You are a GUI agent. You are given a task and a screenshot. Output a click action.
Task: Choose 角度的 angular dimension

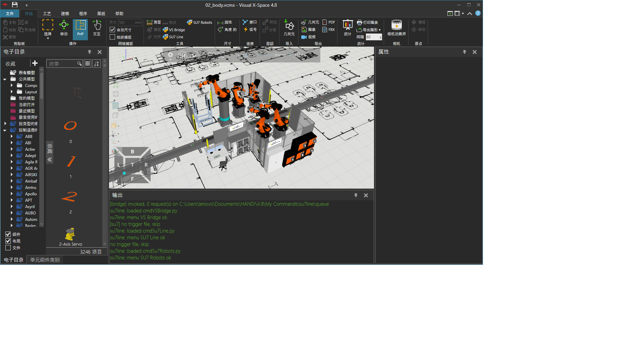[227, 30]
